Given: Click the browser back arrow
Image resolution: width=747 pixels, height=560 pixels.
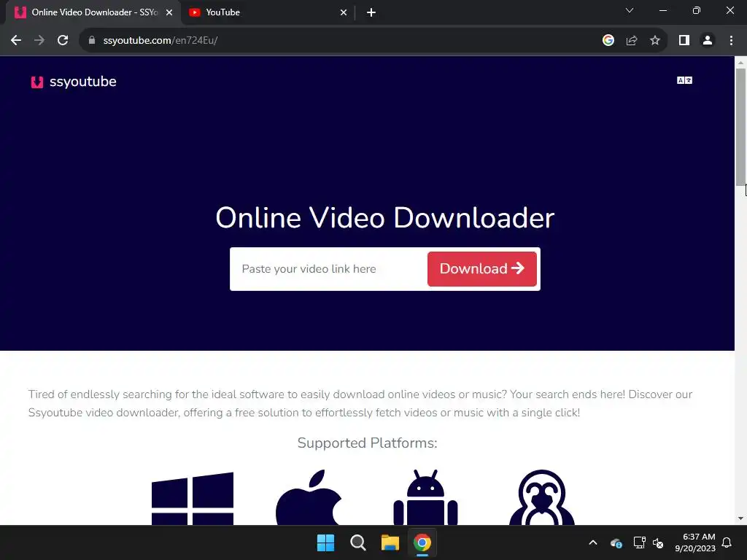Looking at the screenshot, I should pyautogui.click(x=16, y=41).
